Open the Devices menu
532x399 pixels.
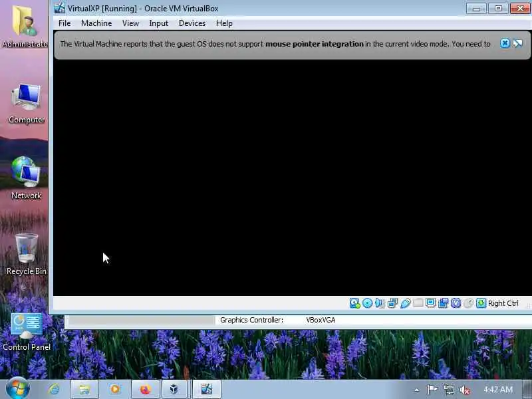192,23
